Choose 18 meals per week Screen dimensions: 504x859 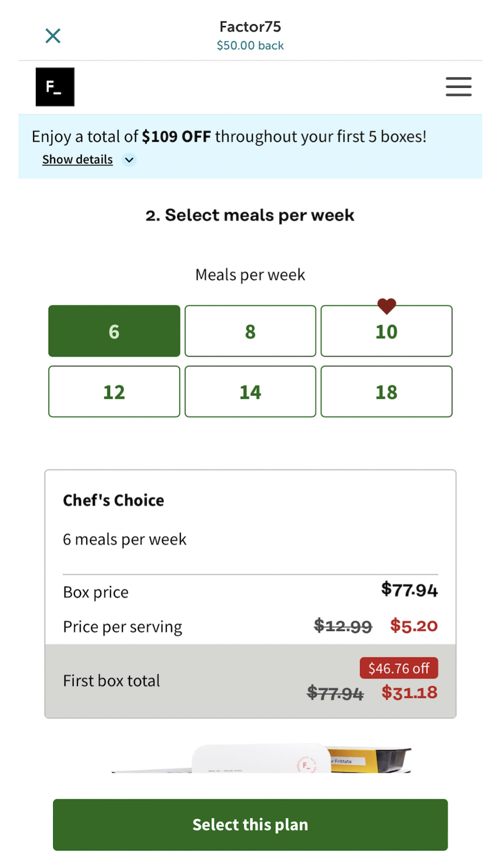386,392
